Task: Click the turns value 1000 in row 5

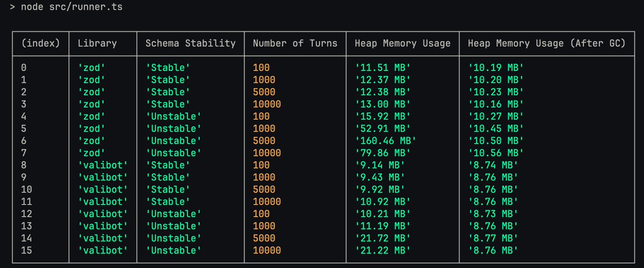Action: pos(264,128)
